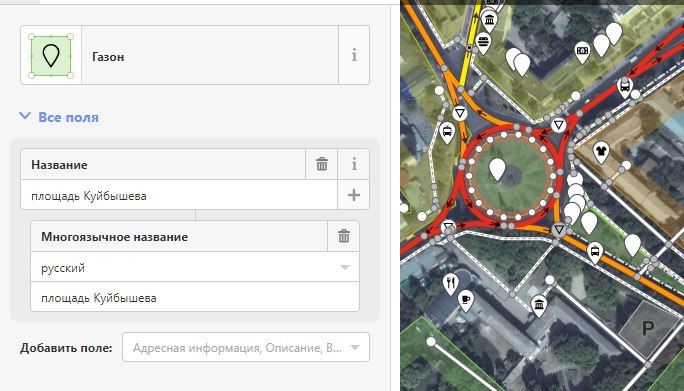Screen dimensions: 684x391
Task: Click the Газон area preset thumbnail
Action: pos(51,55)
